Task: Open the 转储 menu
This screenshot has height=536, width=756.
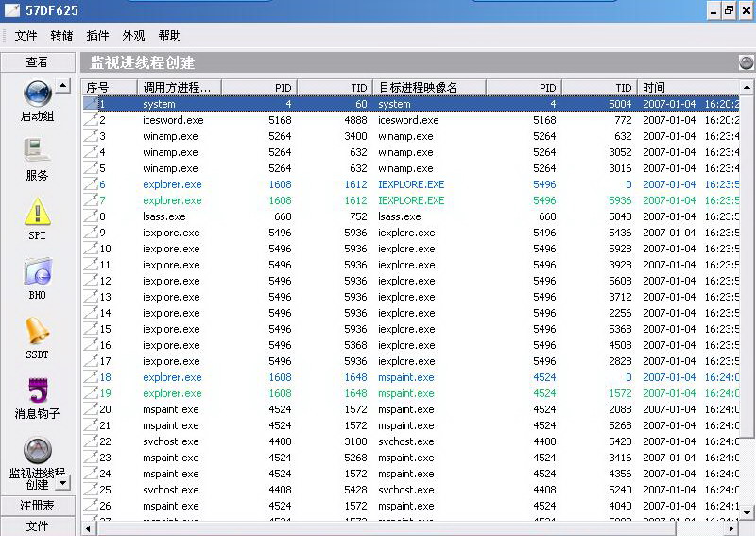Action: coord(61,36)
